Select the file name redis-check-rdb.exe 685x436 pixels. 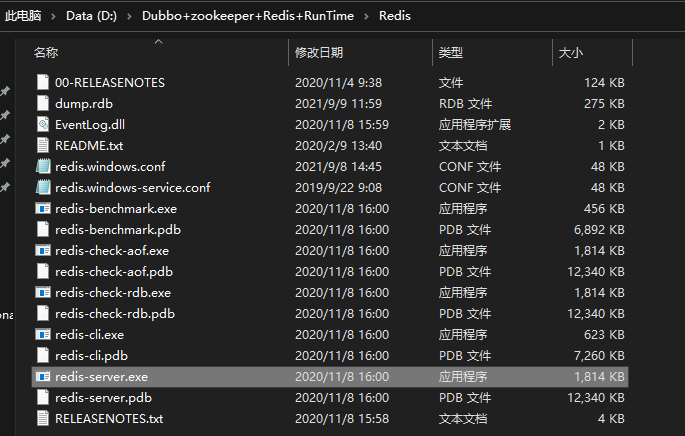coord(113,293)
